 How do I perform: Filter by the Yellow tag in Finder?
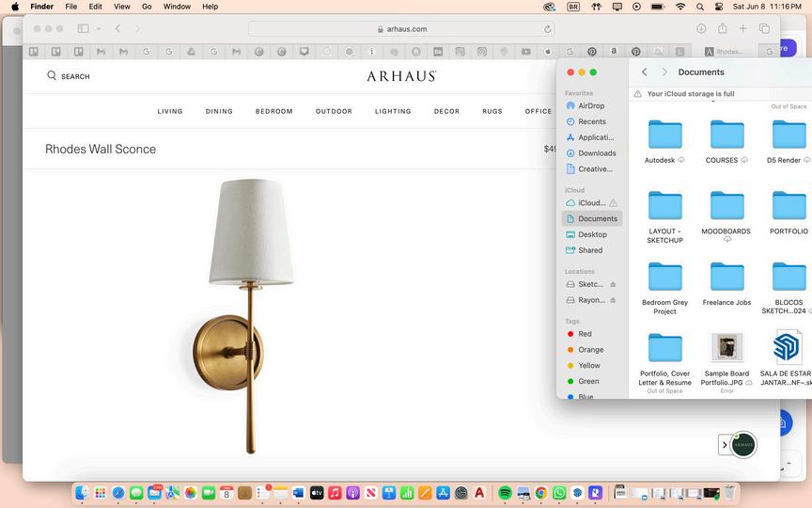point(591,365)
